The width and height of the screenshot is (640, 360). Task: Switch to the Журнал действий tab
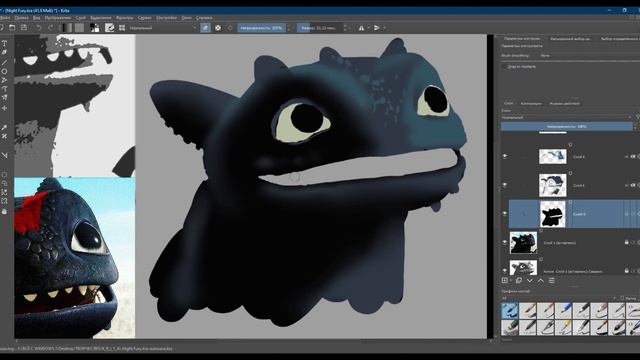(x=564, y=103)
